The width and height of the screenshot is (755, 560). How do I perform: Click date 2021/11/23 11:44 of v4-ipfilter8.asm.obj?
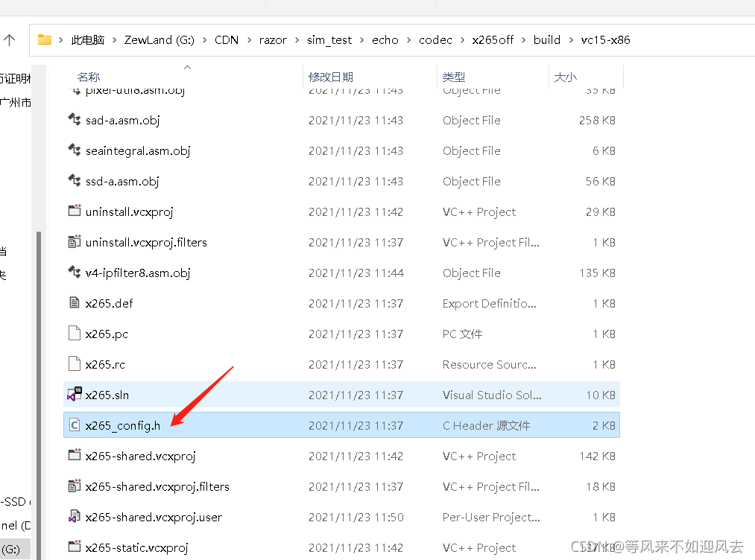pyautogui.click(x=356, y=273)
